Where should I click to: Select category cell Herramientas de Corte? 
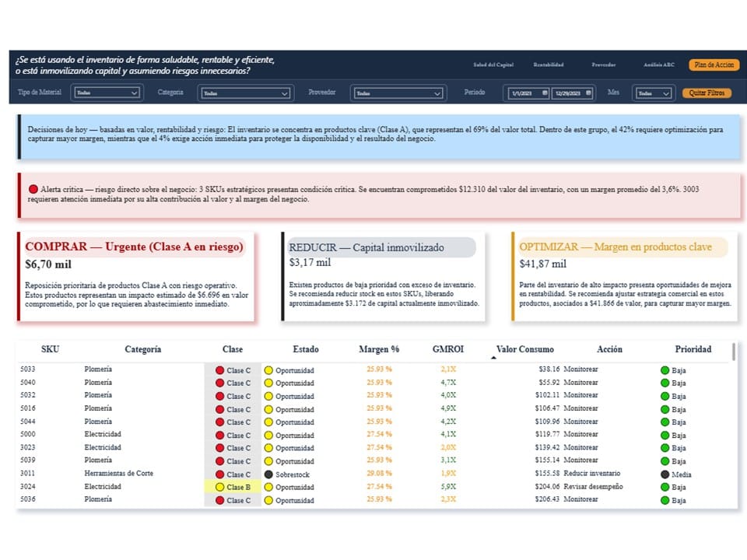[x=118, y=473]
